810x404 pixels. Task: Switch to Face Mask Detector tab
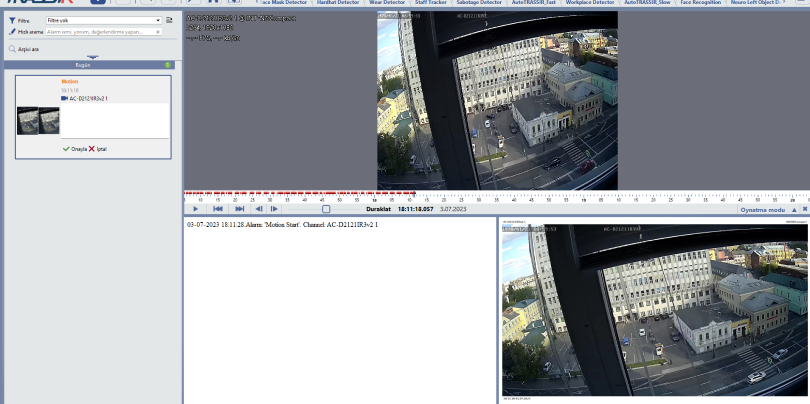tap(284, 3)
